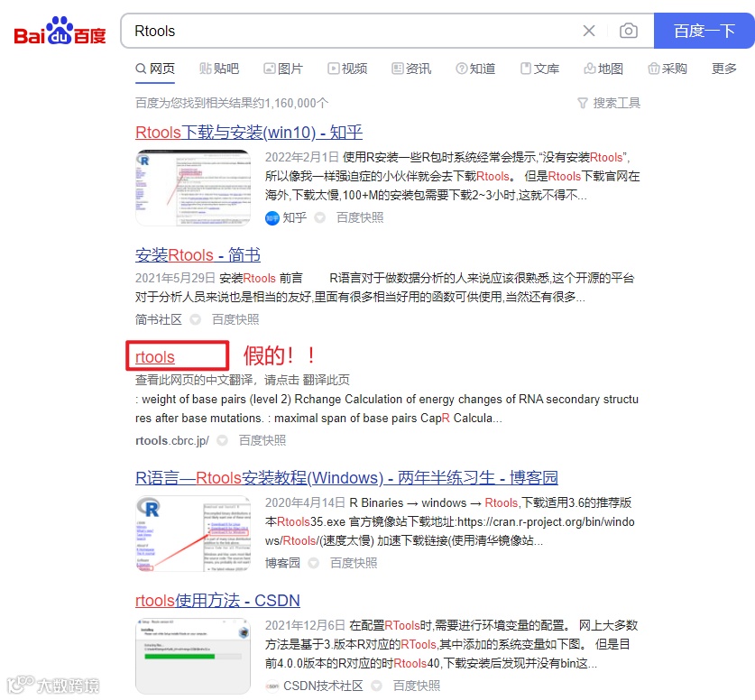
Task: Clear the search box with the X icon
Action: (588, 31)
